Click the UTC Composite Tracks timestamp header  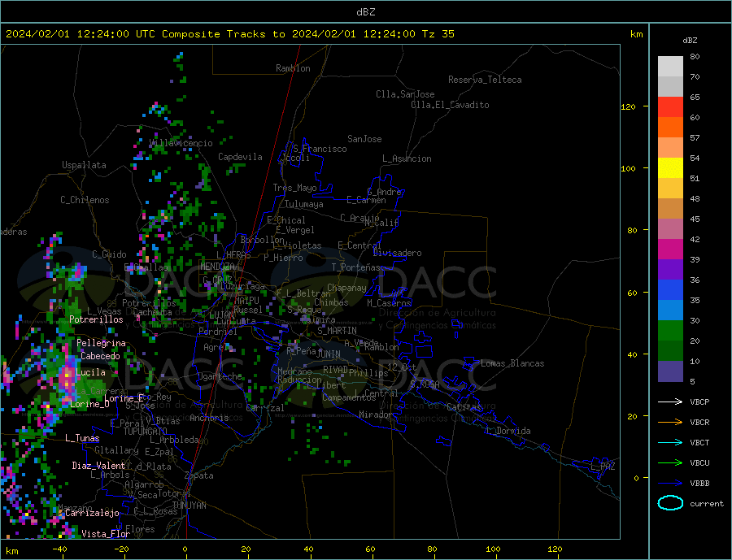click(230, 33)
